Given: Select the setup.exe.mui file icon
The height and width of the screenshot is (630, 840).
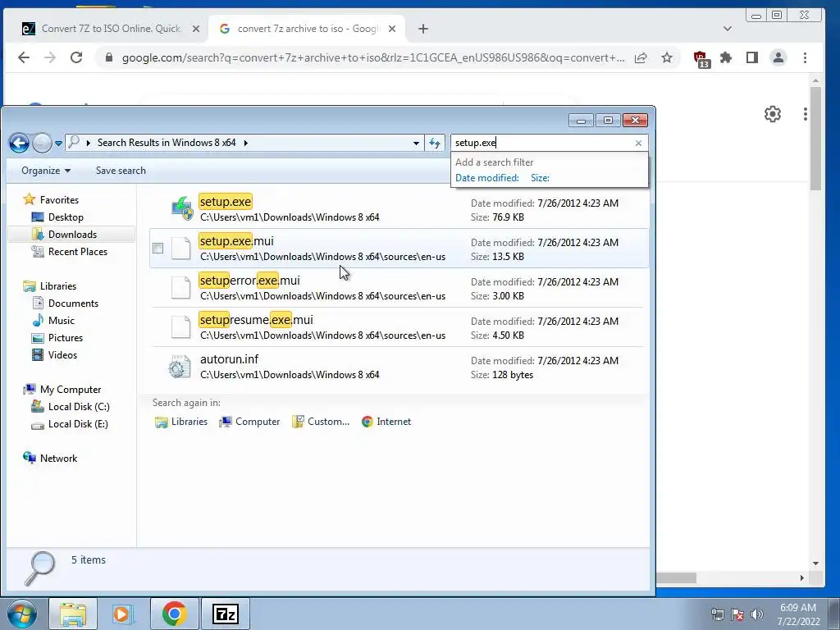Looking at the screenshot, I should [x=180, y=248].
